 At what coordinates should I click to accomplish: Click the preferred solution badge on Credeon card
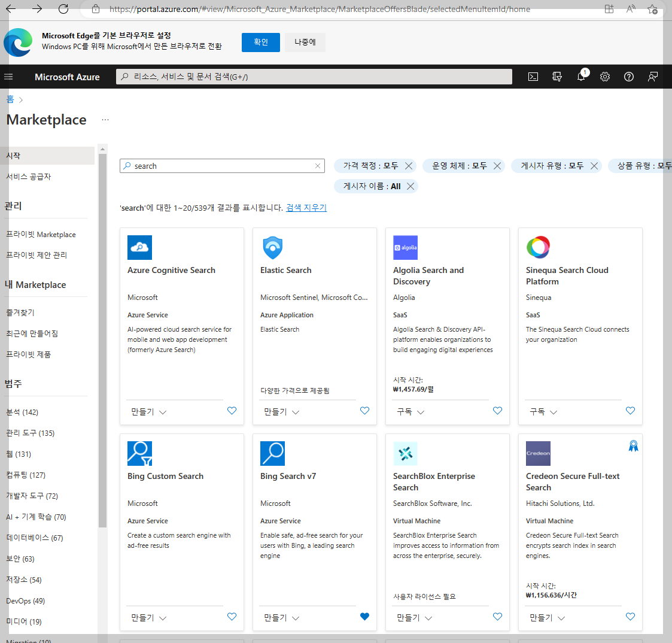click(634, 446)
